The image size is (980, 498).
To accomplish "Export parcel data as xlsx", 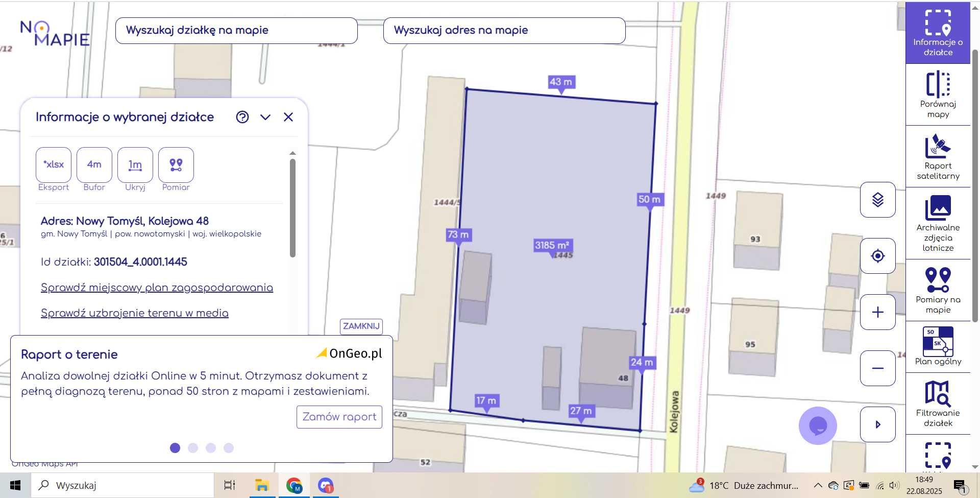I will pos(54,164).
